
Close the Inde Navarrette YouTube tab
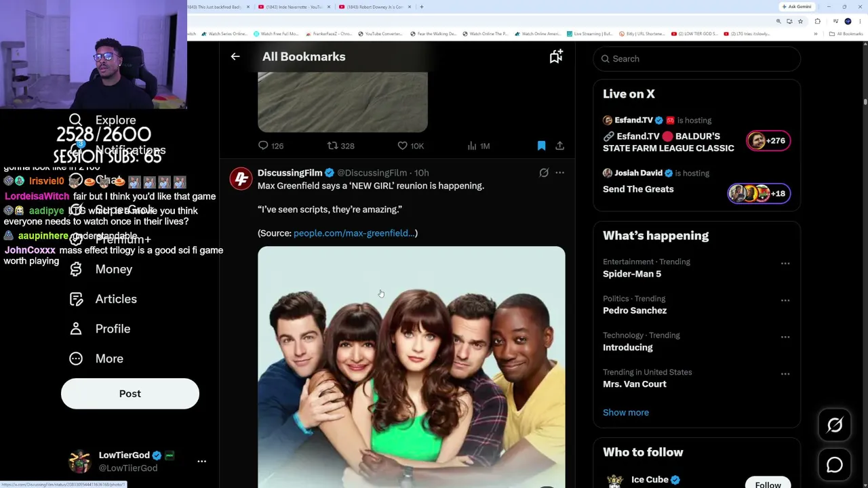pos(328,7)
